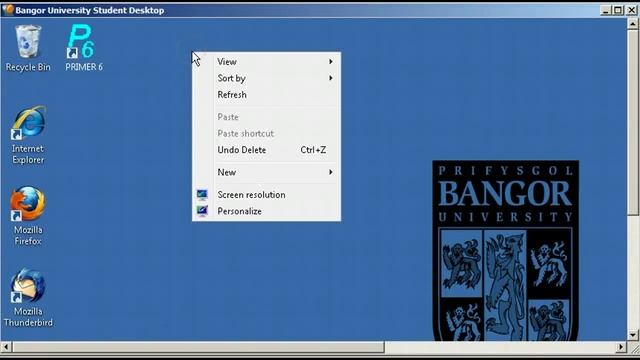
Task: Click the horizontal scrollbar right arrow
Action: [x=621, y=347]
